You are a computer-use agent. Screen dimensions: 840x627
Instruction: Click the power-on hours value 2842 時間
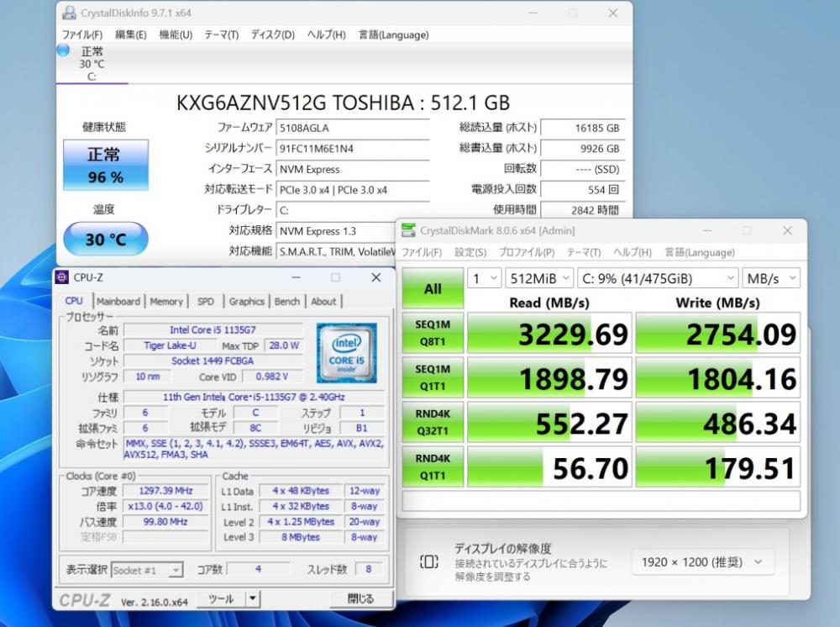click(582, 210)
